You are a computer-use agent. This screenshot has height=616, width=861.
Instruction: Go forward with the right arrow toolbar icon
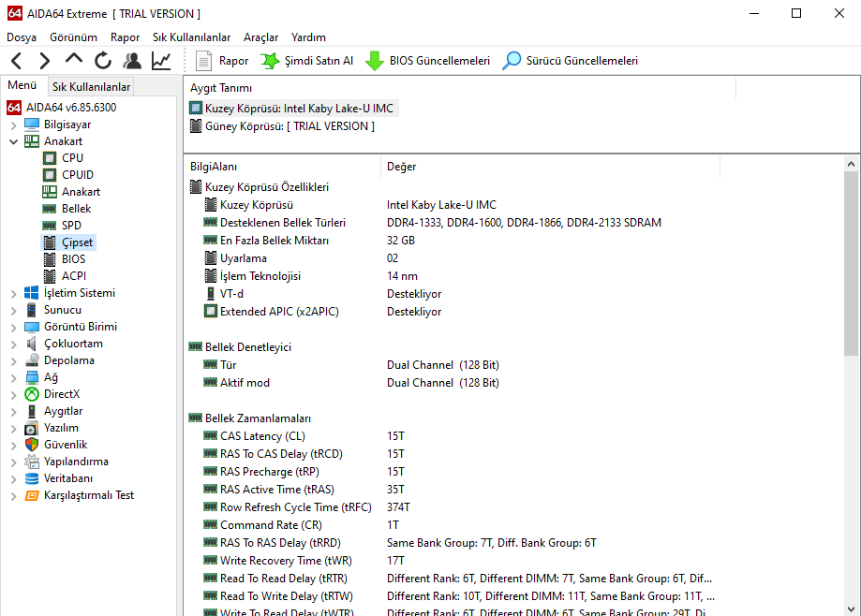(45, 60)
